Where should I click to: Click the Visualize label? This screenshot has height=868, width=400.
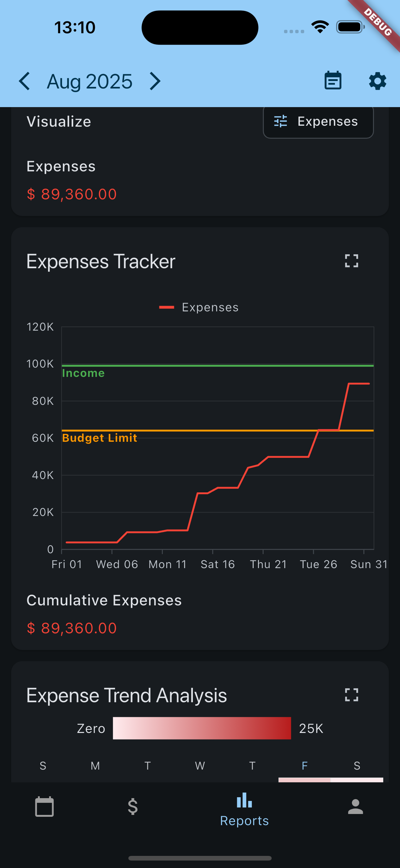59,122
